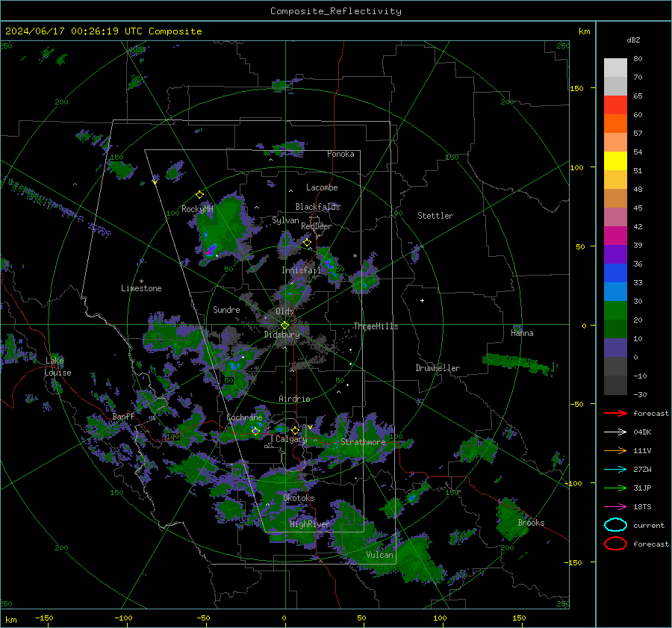
Task: Click the Airdrie label
Action: [x=294, y=399]
